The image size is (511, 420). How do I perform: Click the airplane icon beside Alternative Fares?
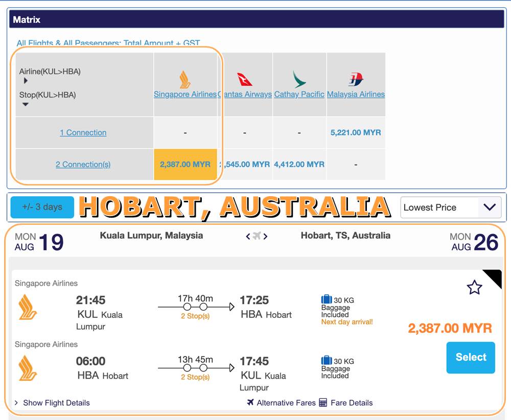(250, 403)
